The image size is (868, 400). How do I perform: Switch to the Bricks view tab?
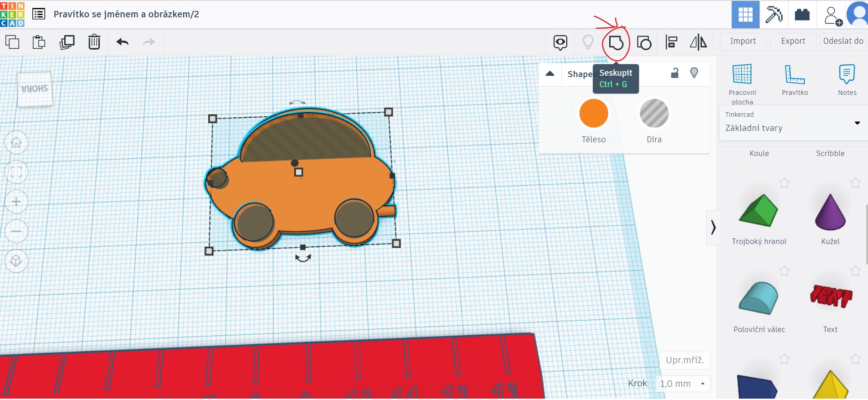coord(802,15)
